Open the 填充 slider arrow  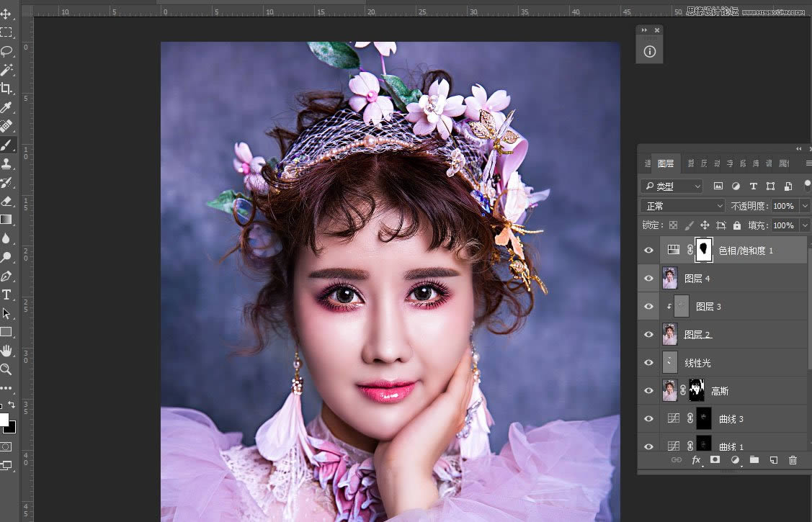[805, 225]
